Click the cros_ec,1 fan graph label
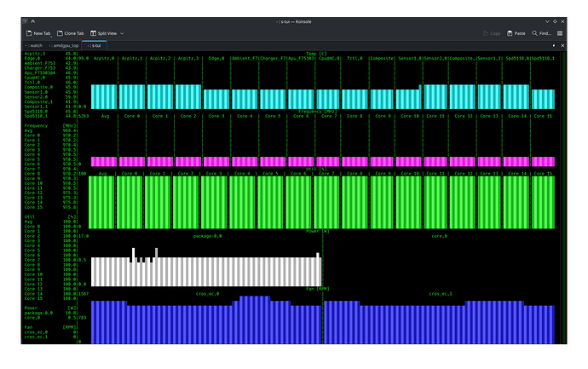 (x=441, y=294)
